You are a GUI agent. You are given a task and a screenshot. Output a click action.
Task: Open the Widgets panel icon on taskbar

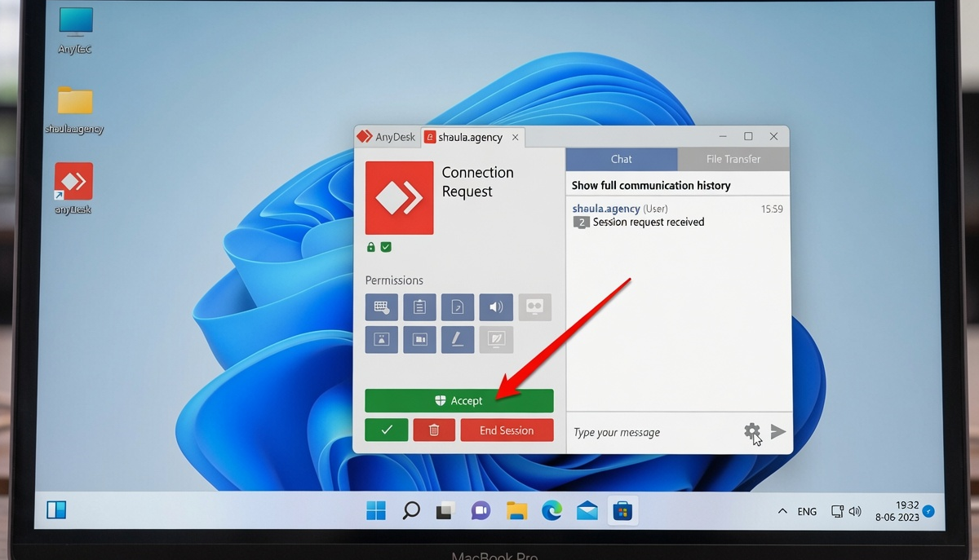(x=56, y=510)
